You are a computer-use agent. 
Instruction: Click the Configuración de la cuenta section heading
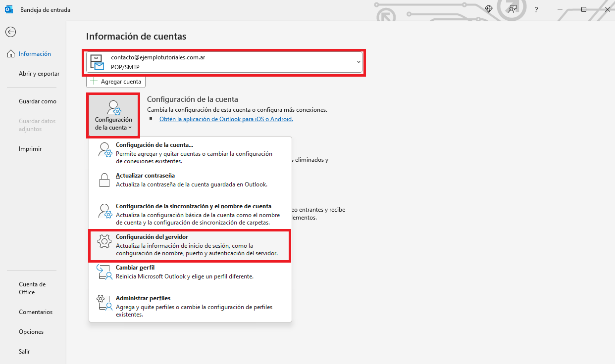(x=193, y=99)
